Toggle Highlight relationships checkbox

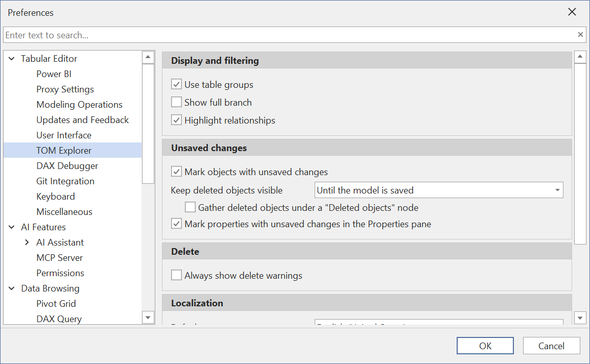pos(176,120)
